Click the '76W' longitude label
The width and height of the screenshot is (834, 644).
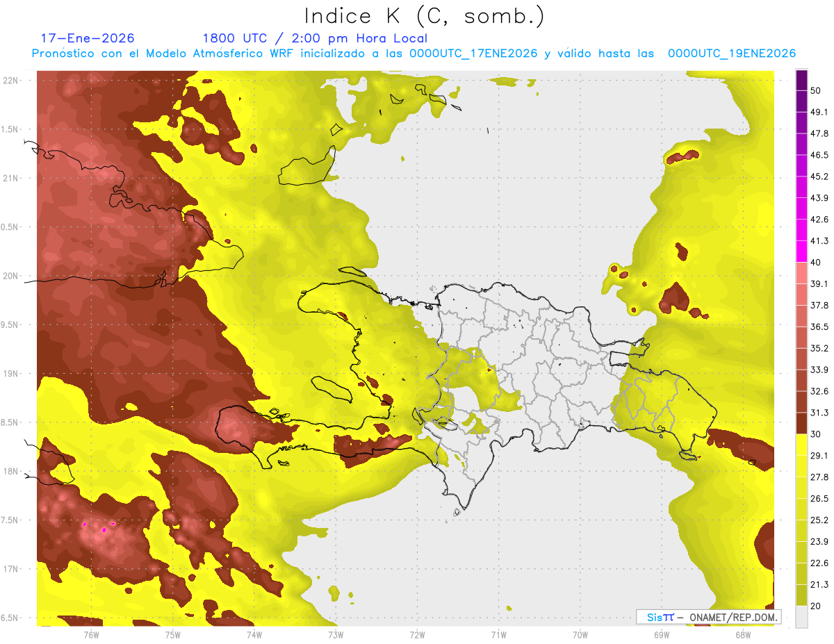[x=91, y=636]
